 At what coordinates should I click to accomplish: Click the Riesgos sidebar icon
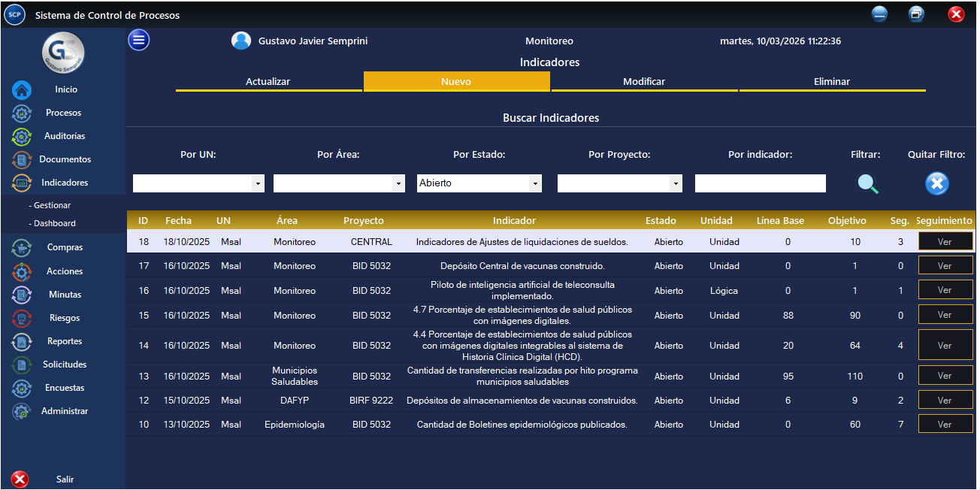22,319
